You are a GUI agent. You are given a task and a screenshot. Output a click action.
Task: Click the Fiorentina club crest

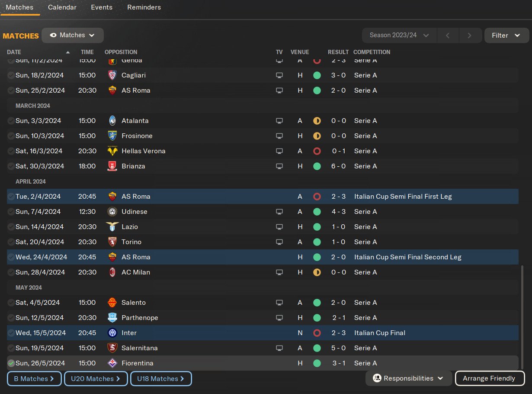click(x=112, y=363)
